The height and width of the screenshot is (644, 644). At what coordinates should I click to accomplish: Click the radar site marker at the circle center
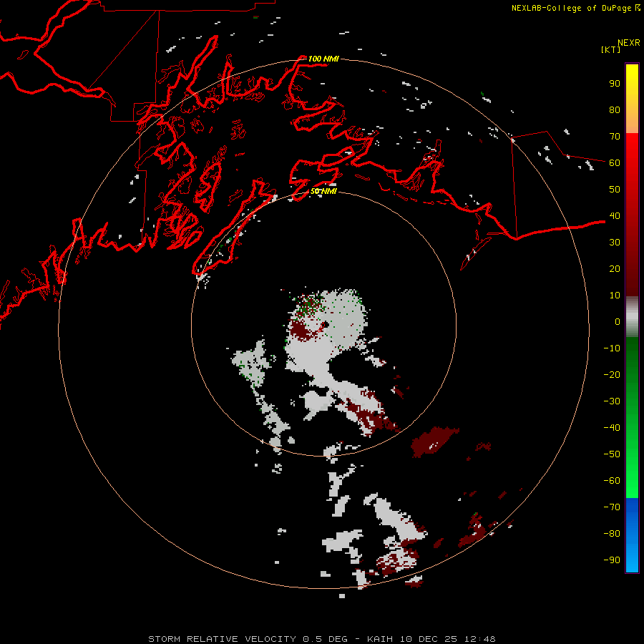tap(324, 325)
